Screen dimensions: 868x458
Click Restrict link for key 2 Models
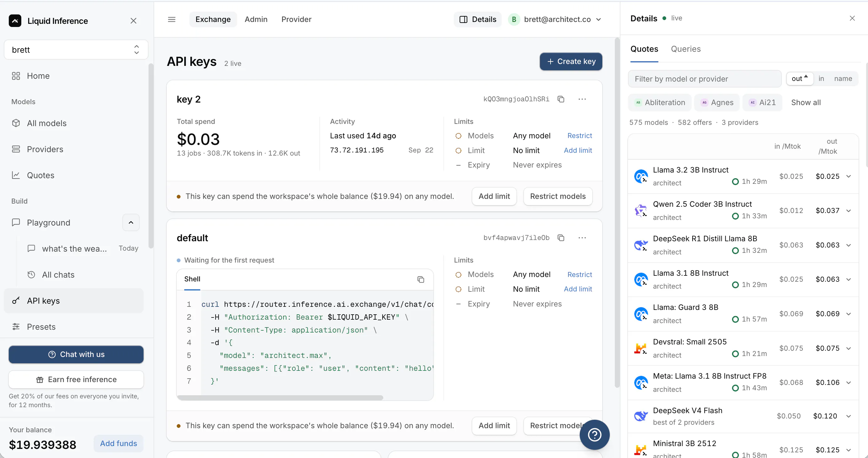click(579, 136)
